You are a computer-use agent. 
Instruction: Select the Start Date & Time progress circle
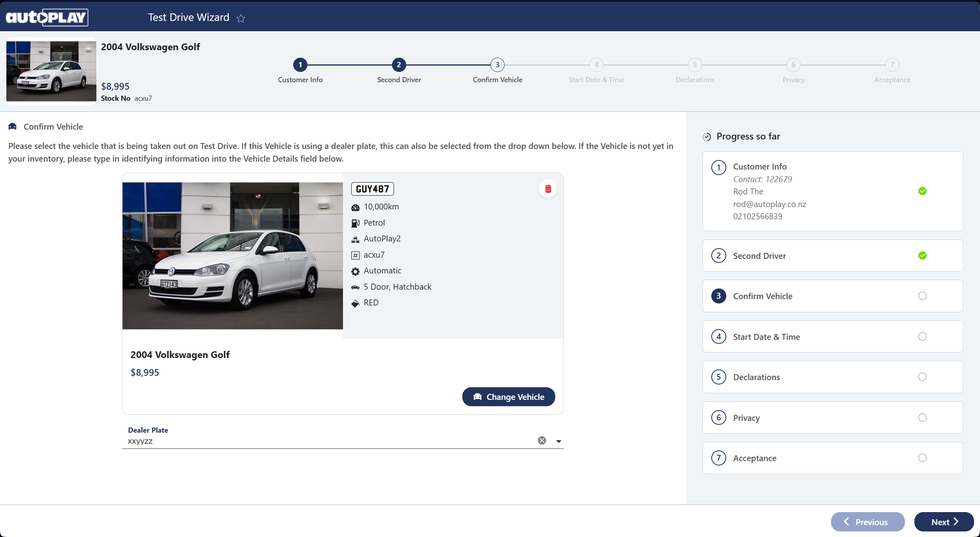[922, 337]
